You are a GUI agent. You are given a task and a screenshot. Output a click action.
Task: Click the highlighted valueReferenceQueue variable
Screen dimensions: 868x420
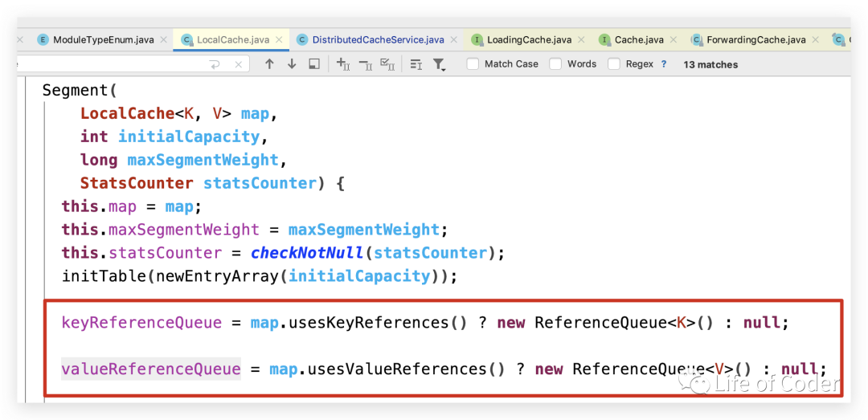tap(151, 369)
